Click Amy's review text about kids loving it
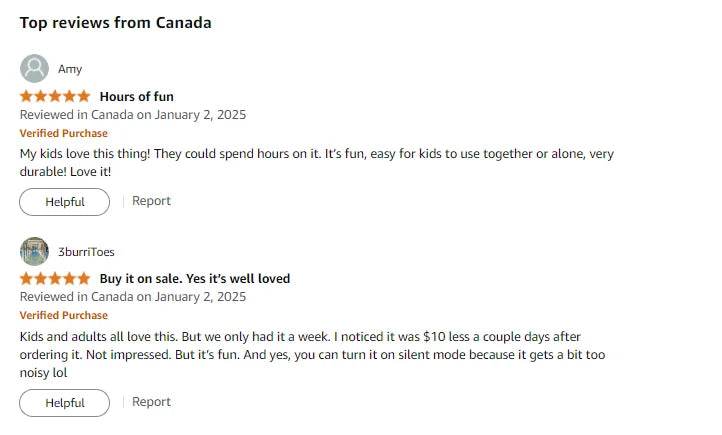Screen dimensions: 722x435 [x=316, y=154]
